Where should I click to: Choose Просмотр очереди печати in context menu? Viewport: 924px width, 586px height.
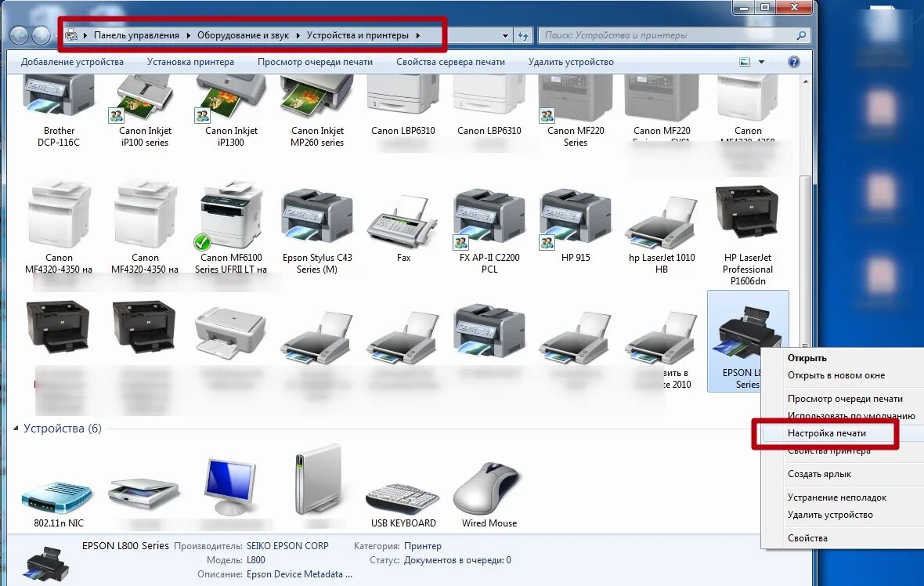click(845, 399)
